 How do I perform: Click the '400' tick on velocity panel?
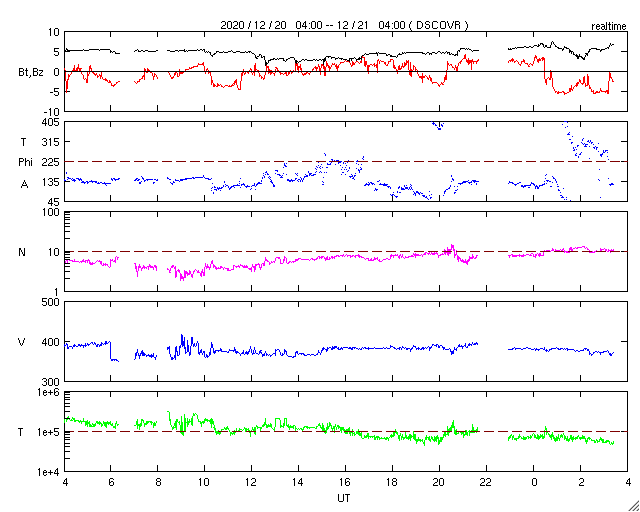(x=51, y=342)
